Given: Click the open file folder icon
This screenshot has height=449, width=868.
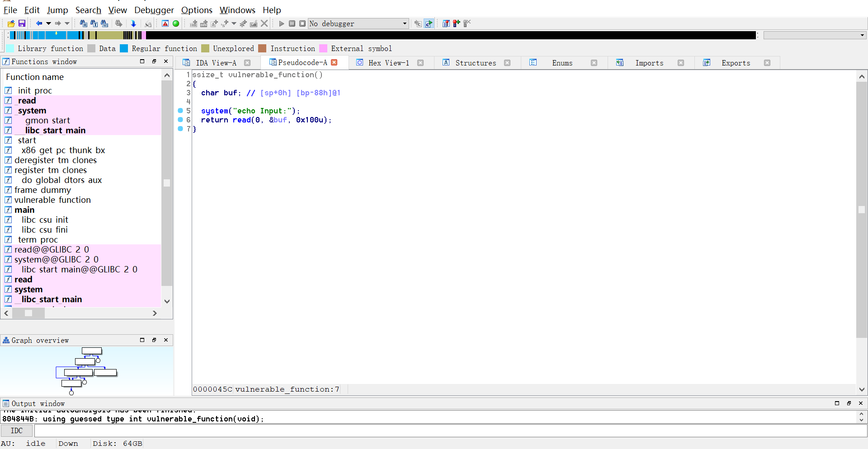Looking at the screenshot, I should (11, 23).
